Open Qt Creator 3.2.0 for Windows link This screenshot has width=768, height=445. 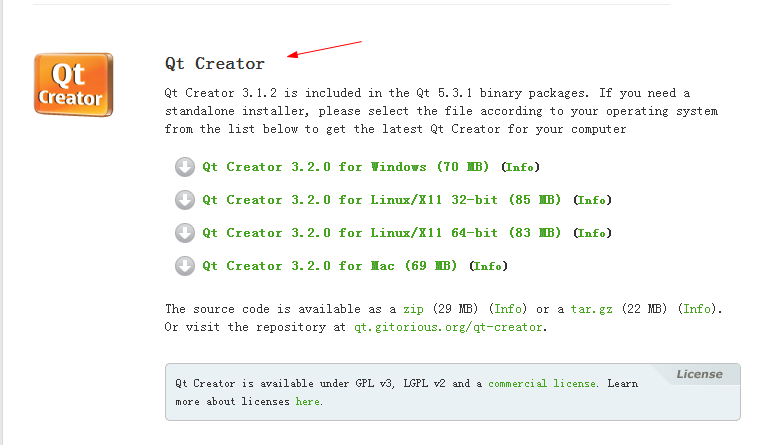346,167
